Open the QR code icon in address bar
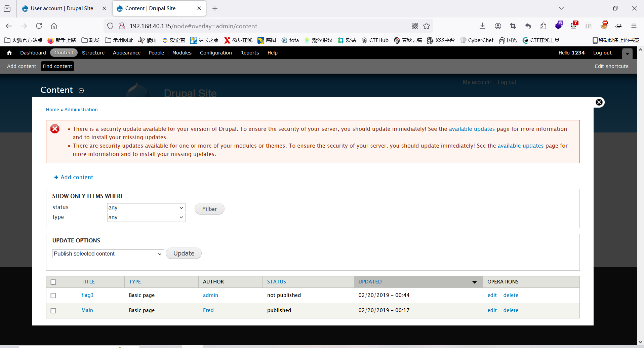Viewport: 644px width, 348px height. 415,26
